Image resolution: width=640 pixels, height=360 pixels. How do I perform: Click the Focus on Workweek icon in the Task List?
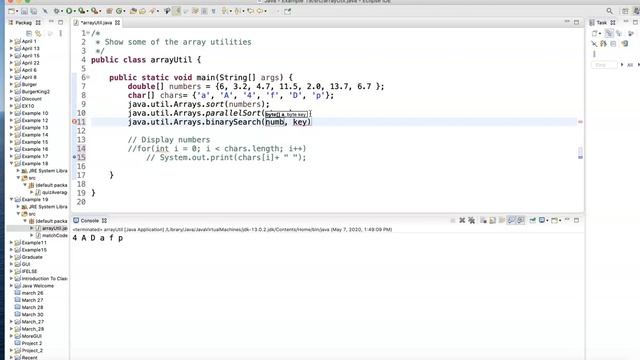(631, 33)
